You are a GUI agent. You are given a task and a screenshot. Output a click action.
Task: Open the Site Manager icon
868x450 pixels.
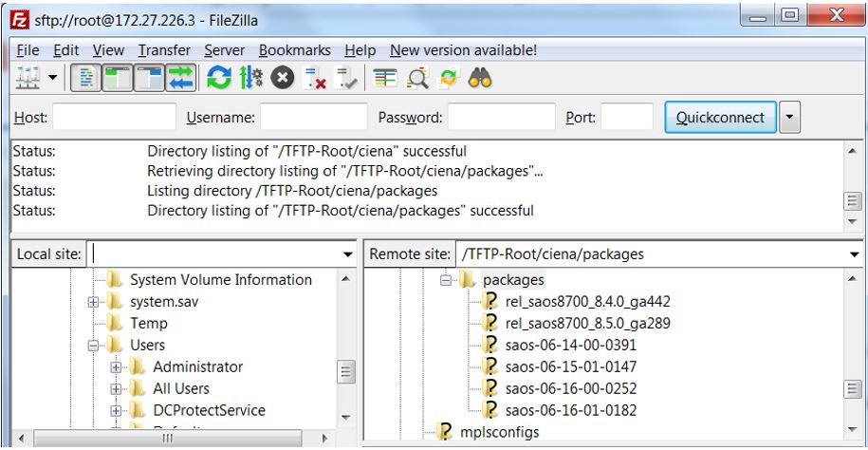pos(27,80)
